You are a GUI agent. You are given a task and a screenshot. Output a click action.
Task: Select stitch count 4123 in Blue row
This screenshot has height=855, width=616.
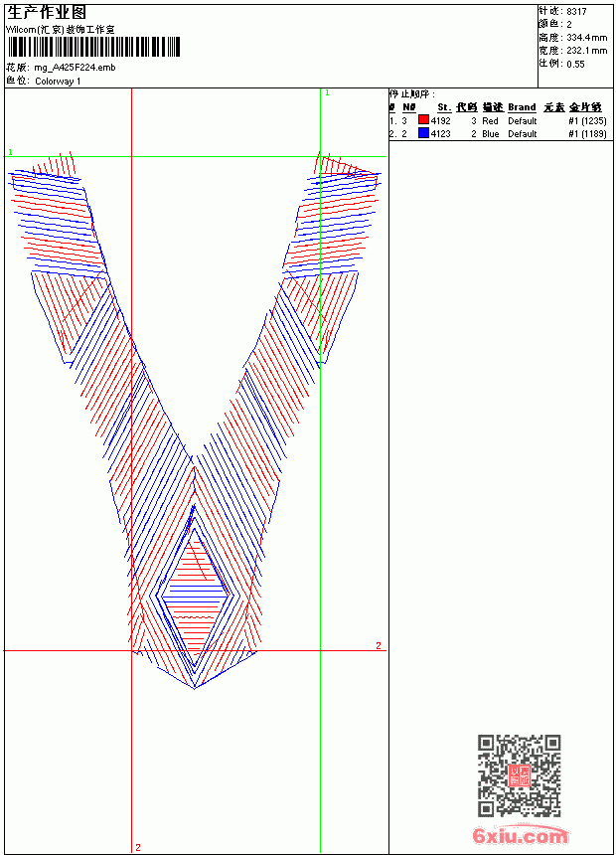click(x=440, y=134)
